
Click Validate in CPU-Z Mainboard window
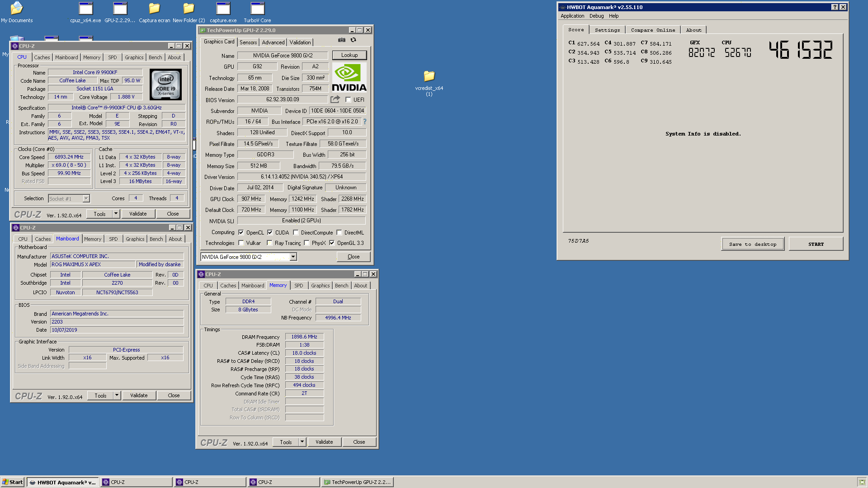pyautogui.click(x=139, y=396)
